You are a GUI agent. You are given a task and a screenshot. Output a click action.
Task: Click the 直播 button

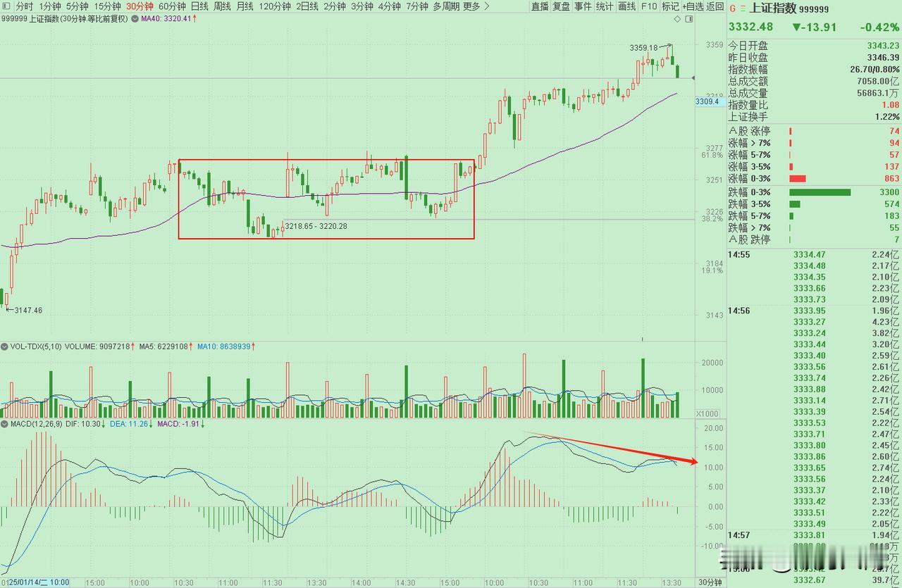[x=540, y=6]
